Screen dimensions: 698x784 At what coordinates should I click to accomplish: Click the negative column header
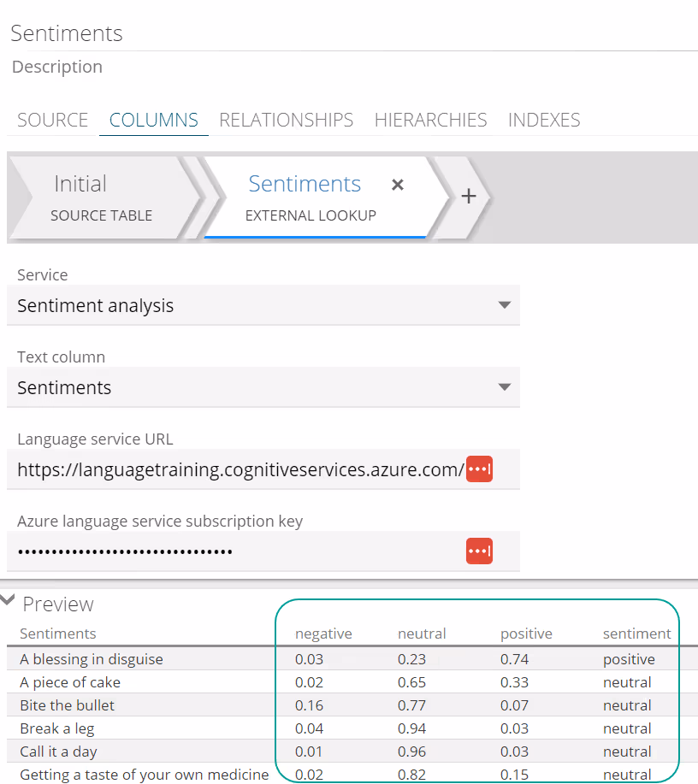click(x=323, y=634)
